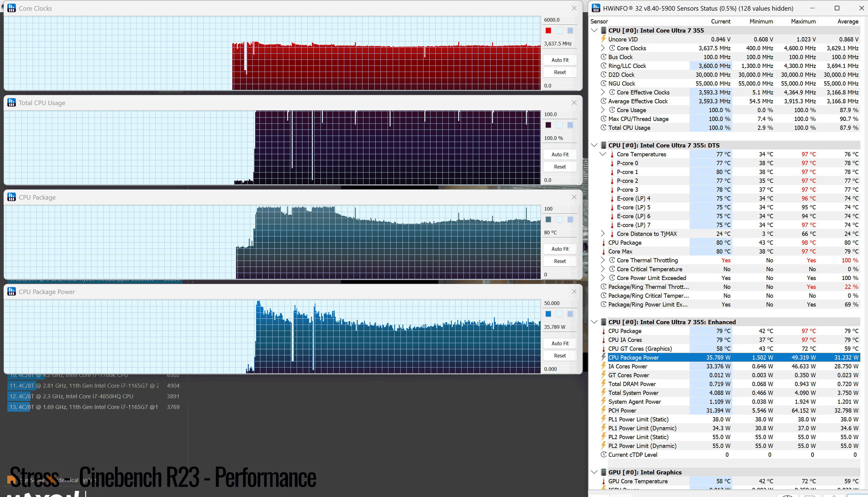Screen dimensions: 868x497
Task: Open the blue line color swatch in CPU Package Power
Action: point(548,314)
